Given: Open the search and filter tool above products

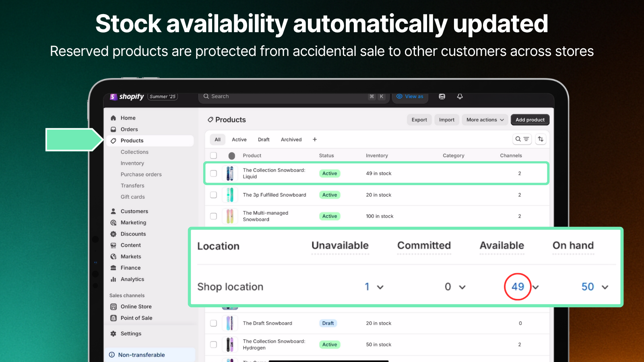Looking at the screenshot, I should [522, 139].
